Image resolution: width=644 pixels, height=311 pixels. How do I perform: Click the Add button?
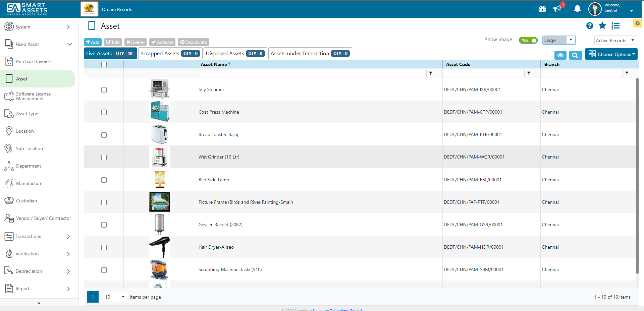pos(93,42)
